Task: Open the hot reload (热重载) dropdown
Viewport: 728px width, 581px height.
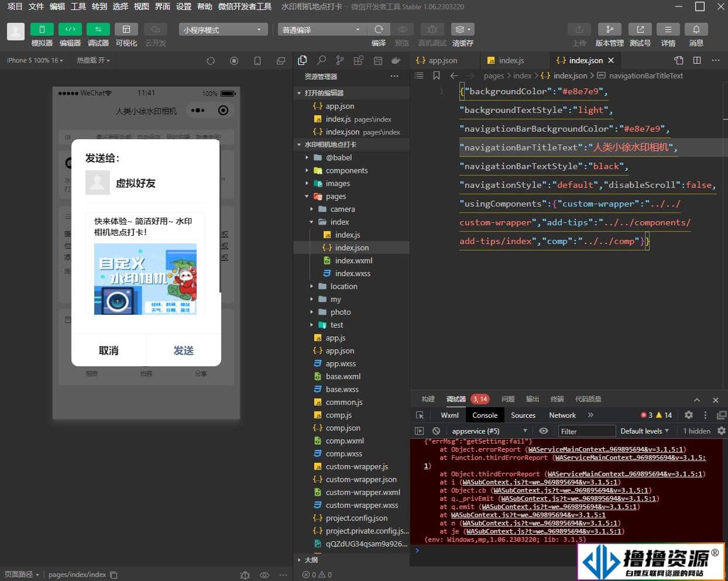Action: pyautogui.click(x=93, y=60)
